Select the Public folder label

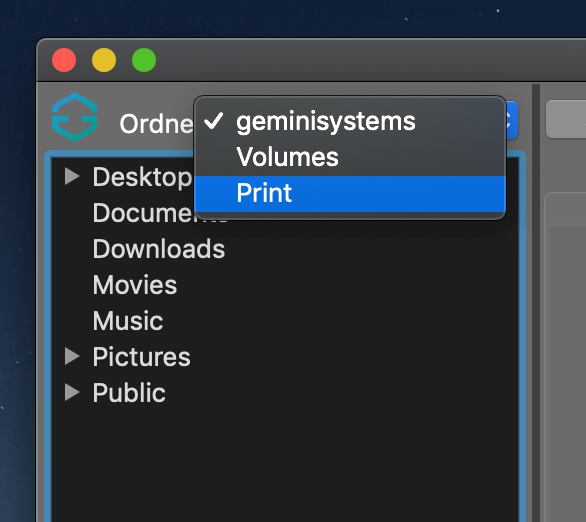click(x=129, y=393)
